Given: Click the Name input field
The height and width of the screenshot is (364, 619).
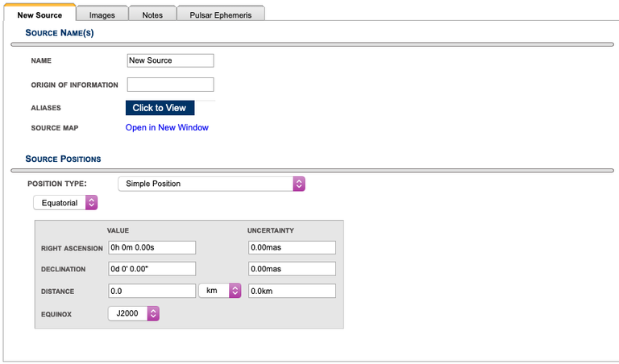Looking at the screenshot, I should point(170,60).
